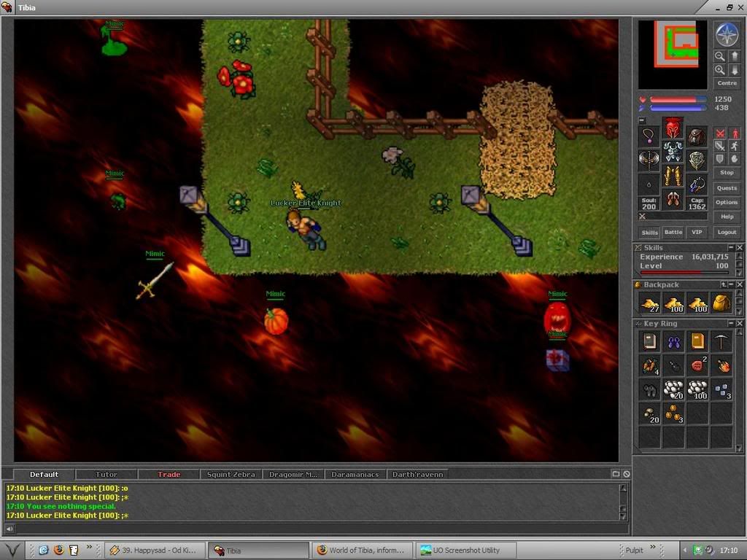Viewport: 747px width, 560px height.
Task: Open the Squint Zebra chat tab
Action: [x=231, y=474]
